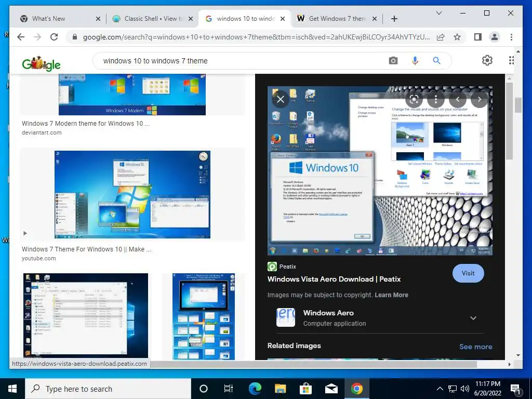Open Windows Vista Aero Download title link
The width and height of the screenshot is (532, 399).
pos(334,279)
